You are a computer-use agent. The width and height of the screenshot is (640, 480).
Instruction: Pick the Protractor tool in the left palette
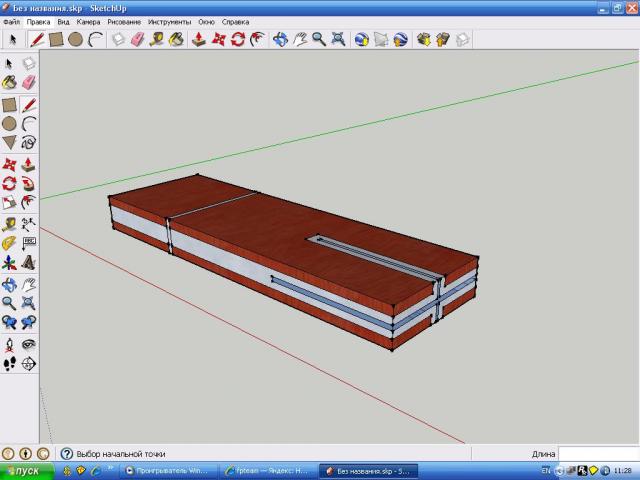[9, 243]
